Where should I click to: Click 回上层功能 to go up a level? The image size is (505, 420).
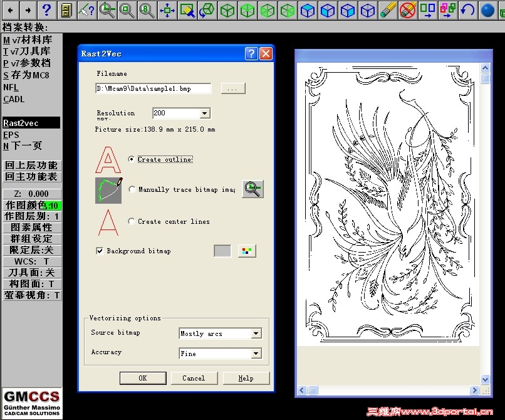31,165
